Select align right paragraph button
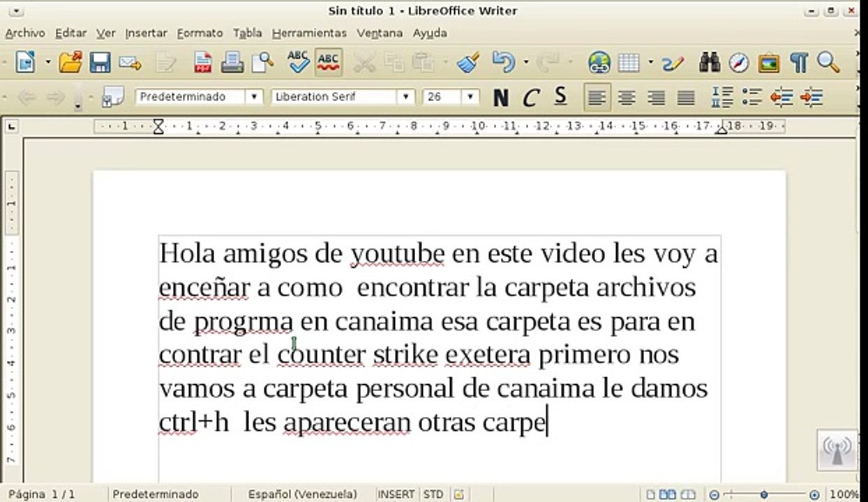This screenshot has height=502, width=868. (656, 98)
